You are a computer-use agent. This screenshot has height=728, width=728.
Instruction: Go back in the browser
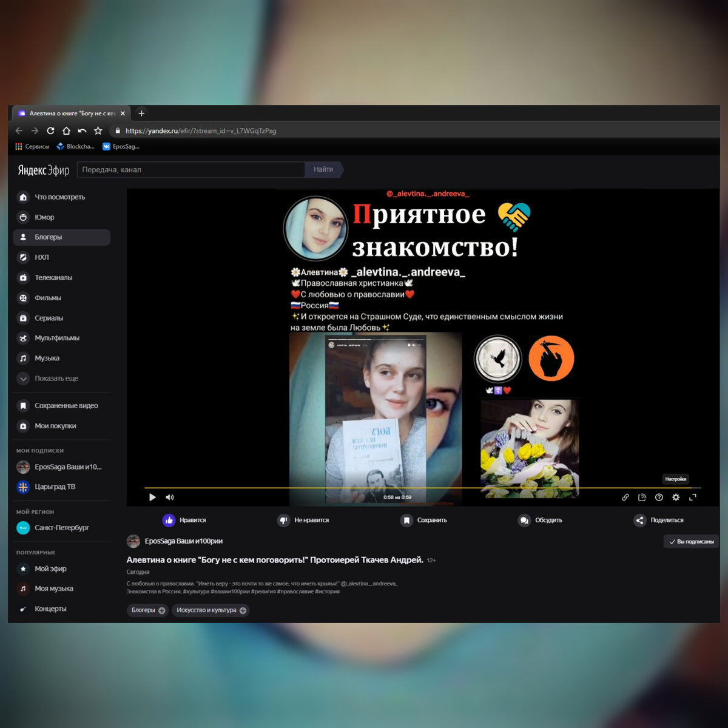tap(19, 130)
